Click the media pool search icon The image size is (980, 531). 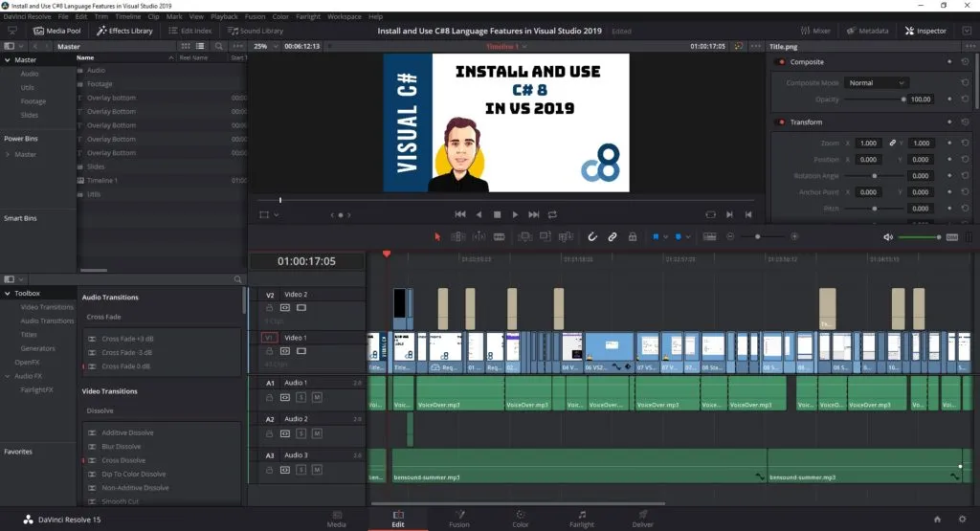pyautogui.click(x=219, y=46)
